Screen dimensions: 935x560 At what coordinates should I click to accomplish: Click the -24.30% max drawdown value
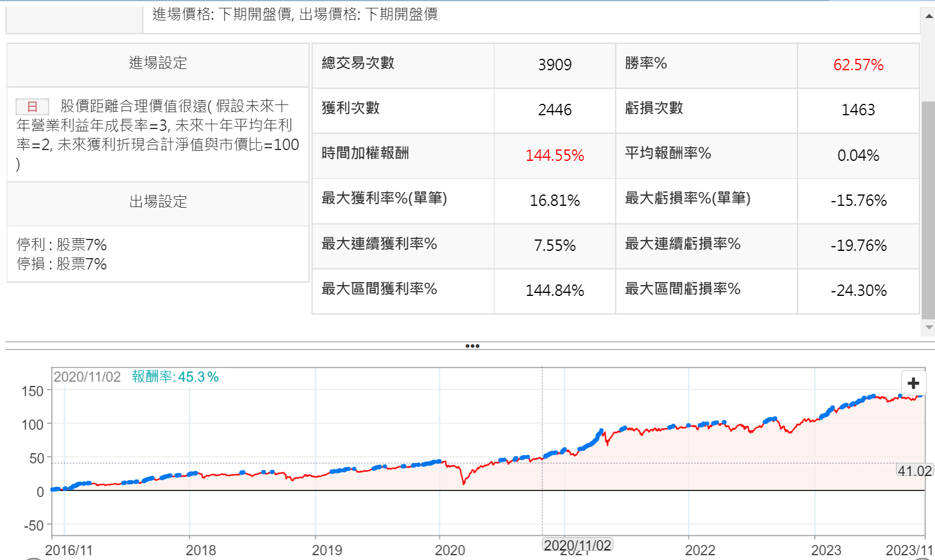(x=858, y=291)
